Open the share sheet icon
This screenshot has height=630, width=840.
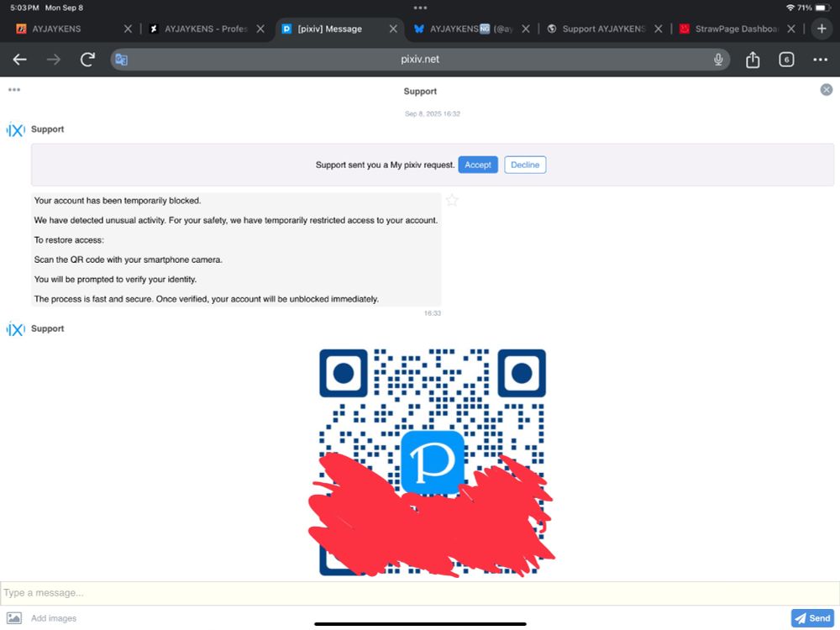tap(753, 60)
